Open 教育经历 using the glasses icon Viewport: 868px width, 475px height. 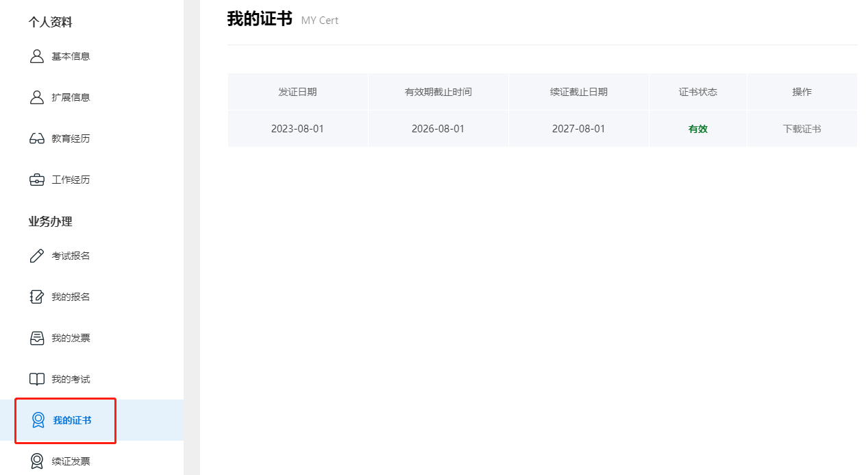(x=36, y=138)
